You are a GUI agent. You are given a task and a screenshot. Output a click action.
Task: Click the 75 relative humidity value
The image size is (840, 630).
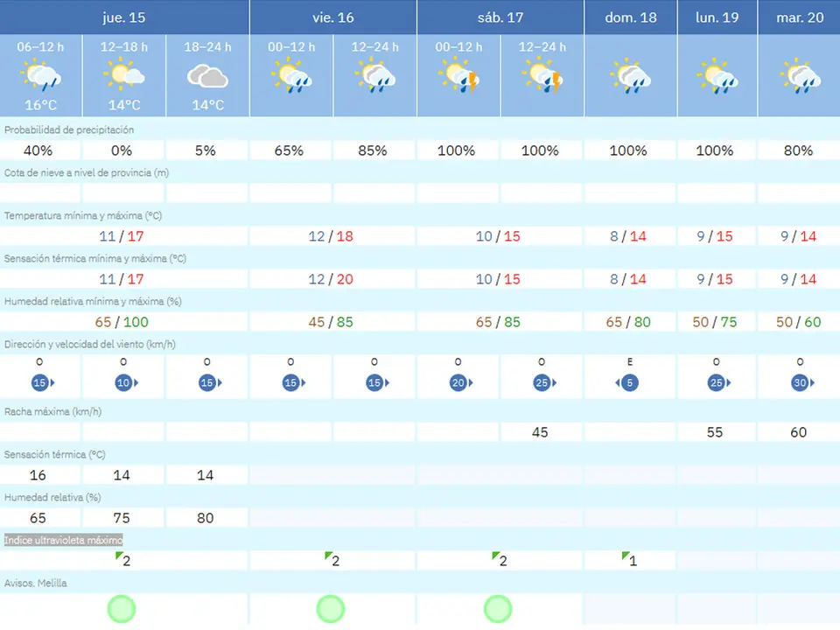pos(123,518)
